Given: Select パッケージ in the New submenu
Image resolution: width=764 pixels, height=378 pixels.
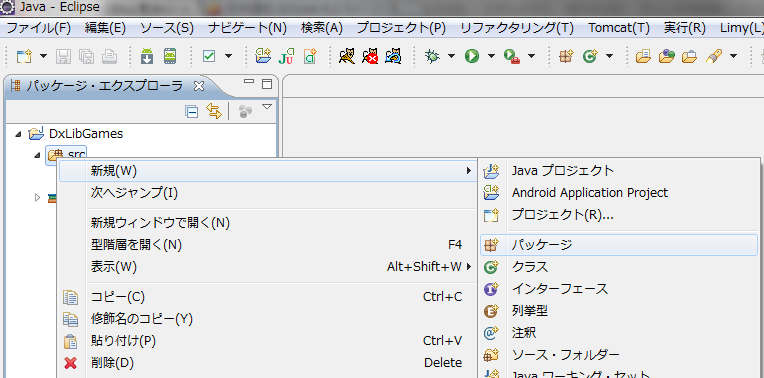Looking at the screenshot, I should [x=619, y=245].
